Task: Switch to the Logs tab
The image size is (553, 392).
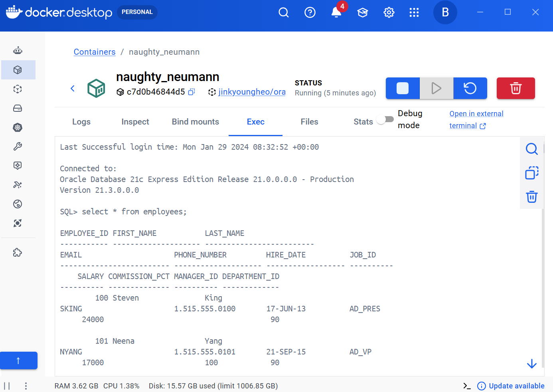Action: pos(81,122)
